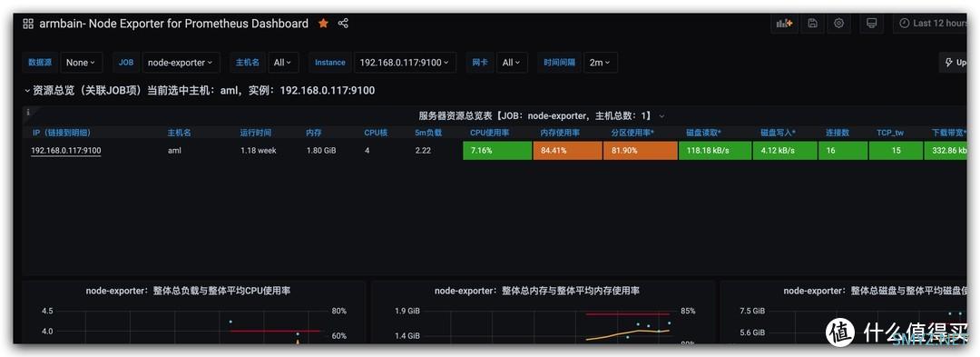Screen dimensions: 980x357
Task: Collapse the 资源总览 row
Action: pyautogui.click(x=200, y=91)
